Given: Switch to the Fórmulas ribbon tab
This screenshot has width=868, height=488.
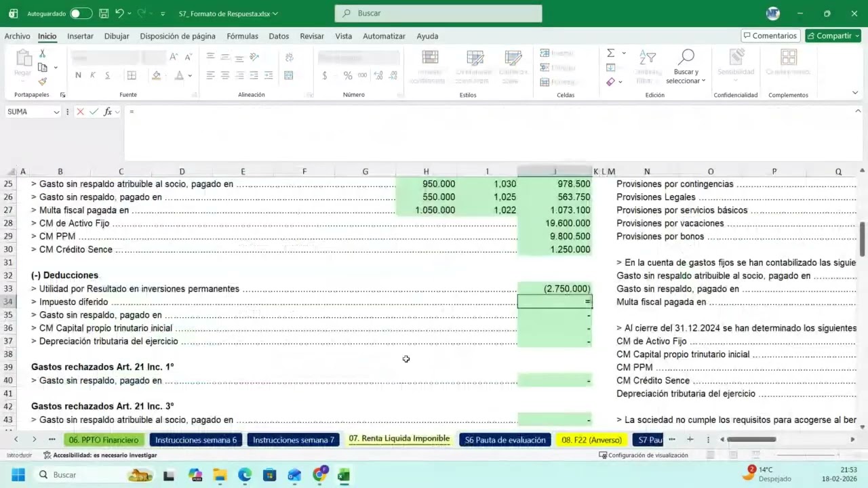Looking at the screenshot, I should (242, 37).
